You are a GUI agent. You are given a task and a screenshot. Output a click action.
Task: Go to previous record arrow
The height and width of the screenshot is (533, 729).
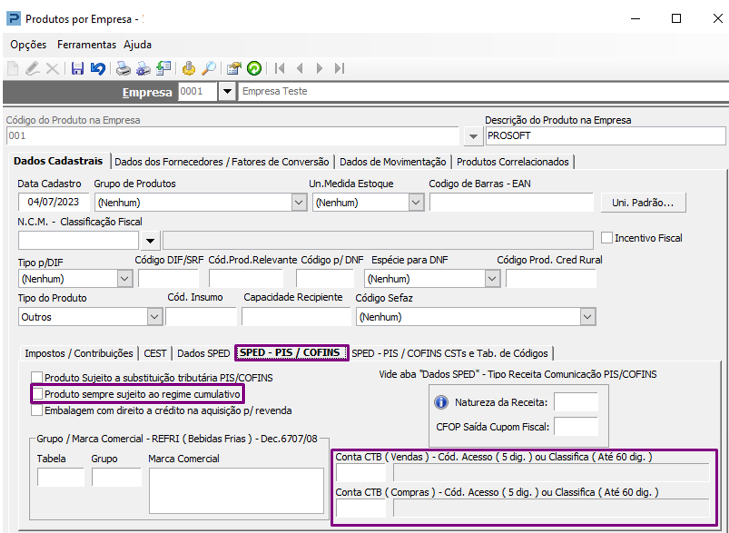click(x=300, y=69)
